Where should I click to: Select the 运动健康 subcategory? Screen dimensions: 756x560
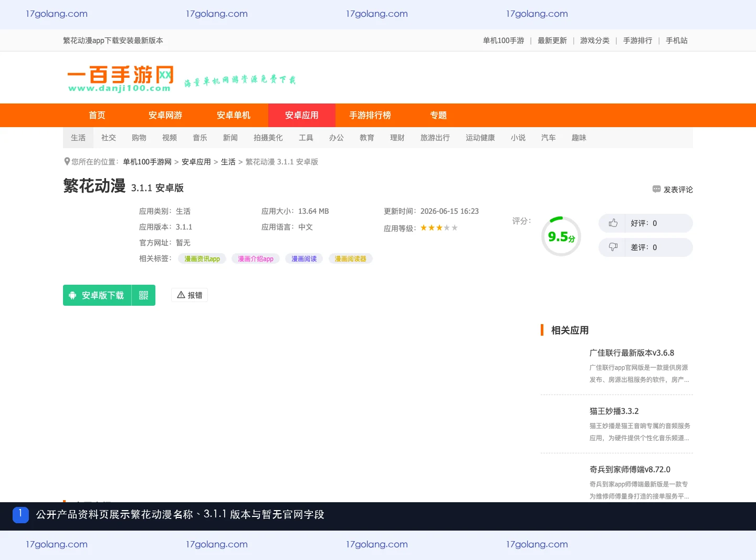(480, 138)
